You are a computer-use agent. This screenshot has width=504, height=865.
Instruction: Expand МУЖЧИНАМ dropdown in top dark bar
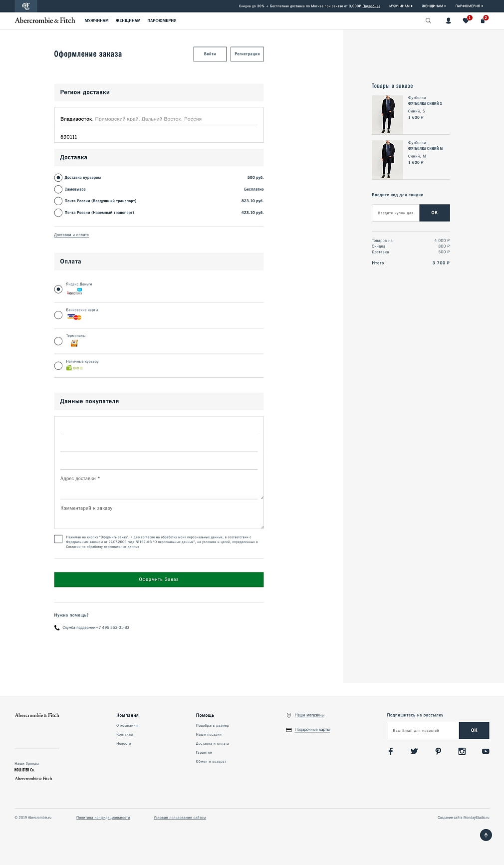[401, 6]
